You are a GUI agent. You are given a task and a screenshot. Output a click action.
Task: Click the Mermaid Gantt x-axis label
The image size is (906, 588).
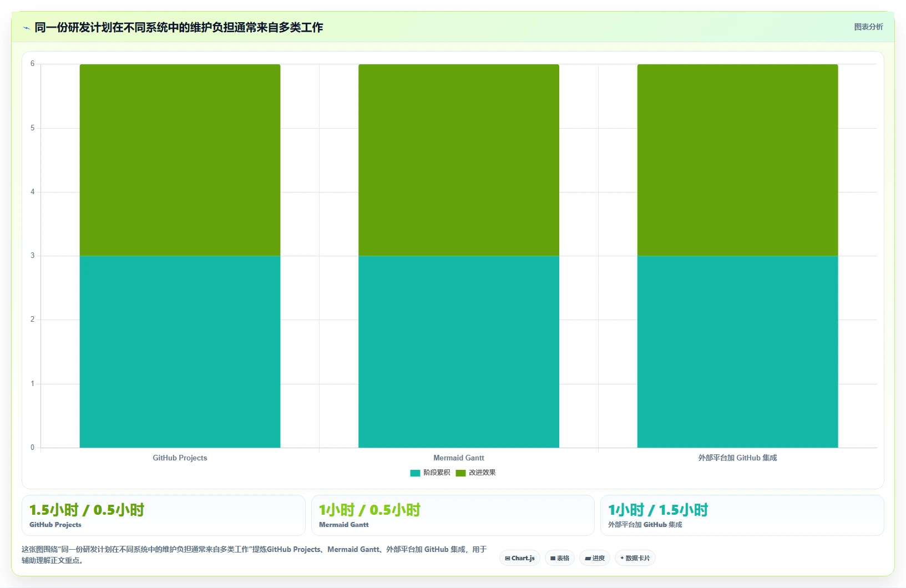click(459, 458)
